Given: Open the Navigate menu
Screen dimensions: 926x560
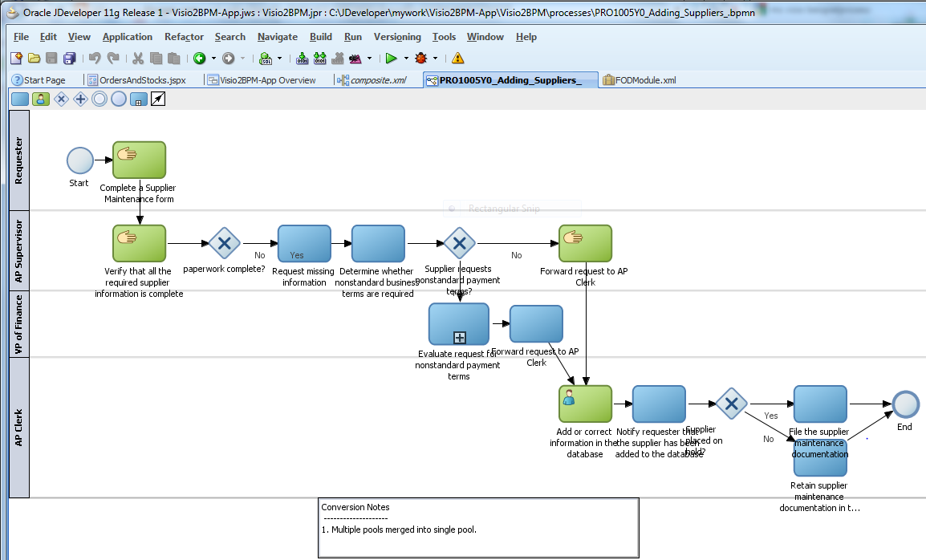Looking at the screenshot, I should [x=278, y=37].
